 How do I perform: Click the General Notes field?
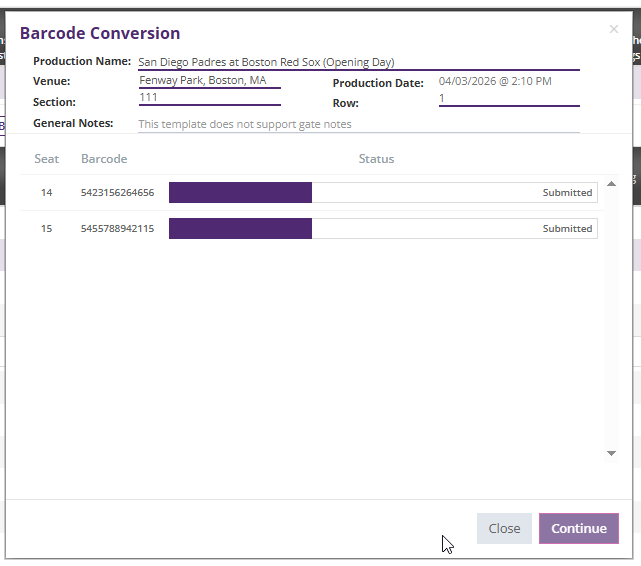[x=359, y=124]
